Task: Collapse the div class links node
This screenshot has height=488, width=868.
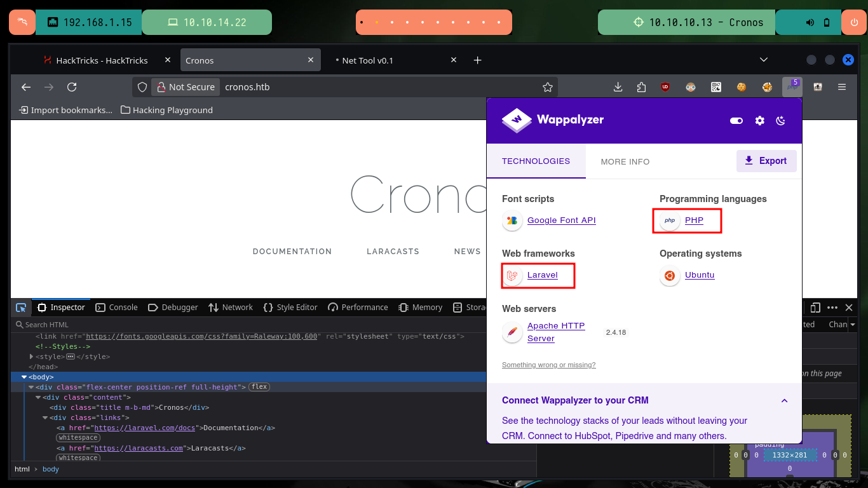Action: click(x=45, y=418)
